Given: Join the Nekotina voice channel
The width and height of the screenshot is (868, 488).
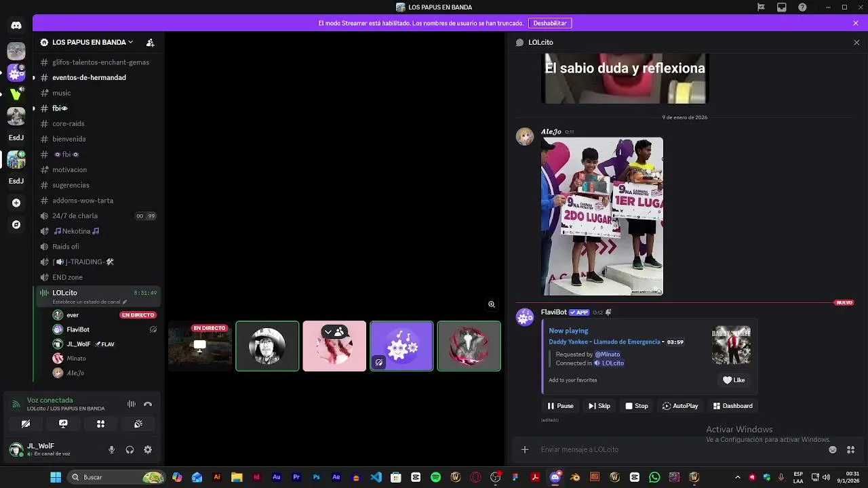Looking at the screenshot, I should [x=97, y=231].
